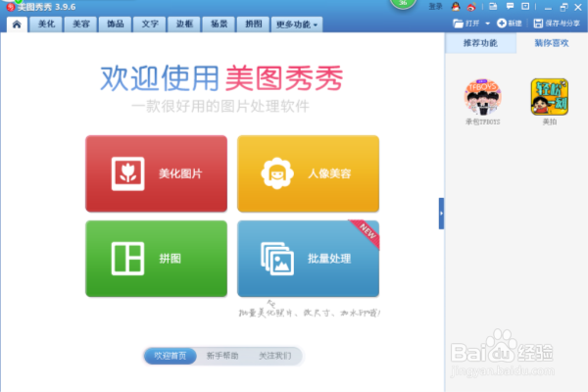Open the blue 批量处理 tile
The image size is (588, 392).
coord(309,259)
